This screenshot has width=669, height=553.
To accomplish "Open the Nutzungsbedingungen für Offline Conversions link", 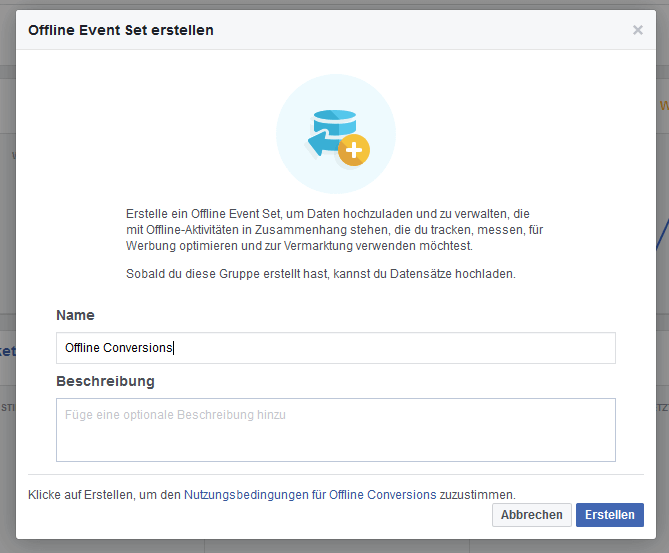I will point(310,494).
